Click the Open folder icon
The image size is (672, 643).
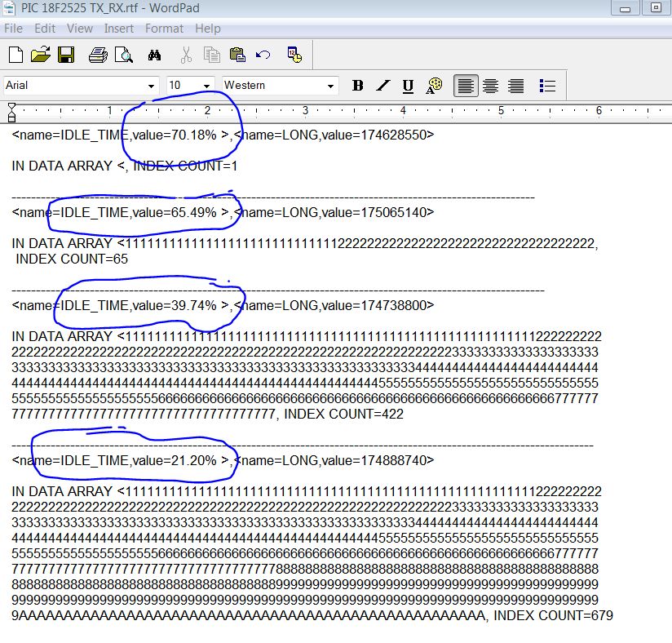coord(40,55)
